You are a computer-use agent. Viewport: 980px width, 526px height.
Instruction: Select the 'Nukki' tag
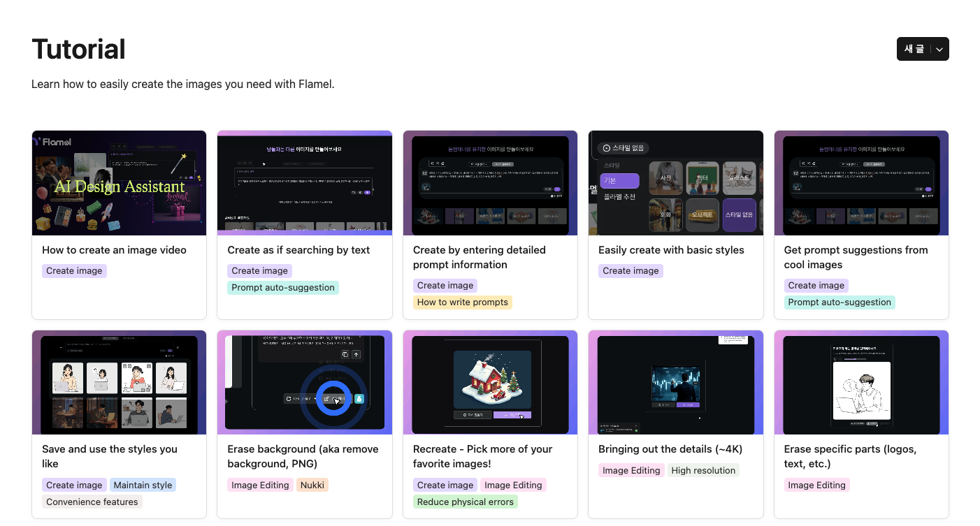312,485
